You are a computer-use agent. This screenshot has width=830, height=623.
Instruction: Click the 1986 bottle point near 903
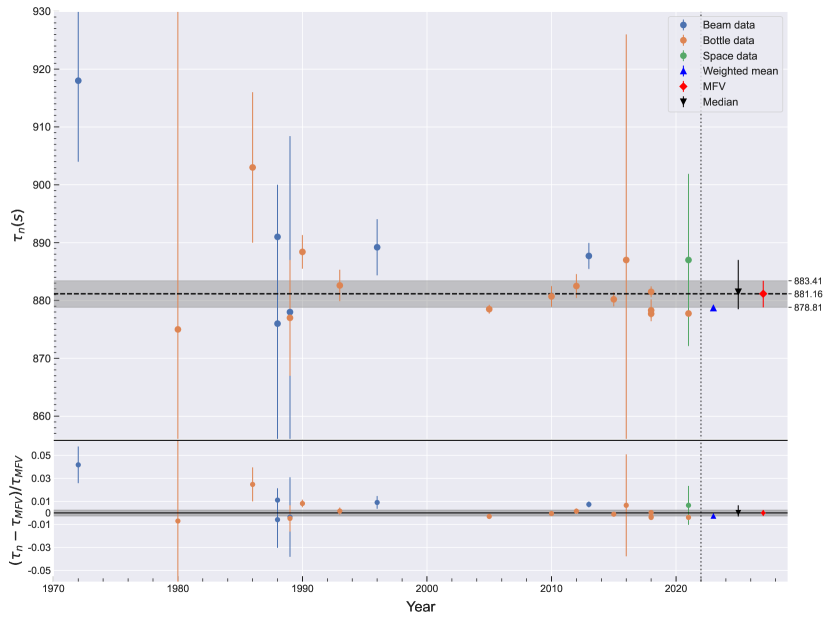tap(252, 167)
